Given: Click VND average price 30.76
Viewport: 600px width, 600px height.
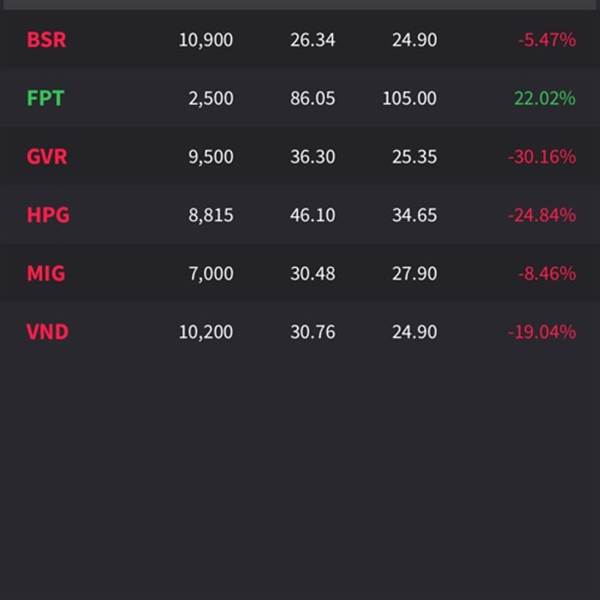Looking at the screenshot, I should pos(313,332).
